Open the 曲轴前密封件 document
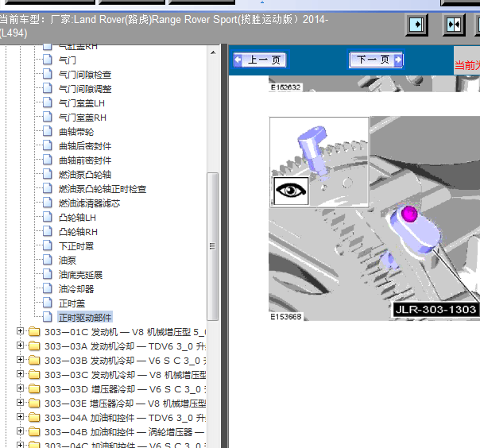This screenshot has width=480, height=448. (85, 160)
